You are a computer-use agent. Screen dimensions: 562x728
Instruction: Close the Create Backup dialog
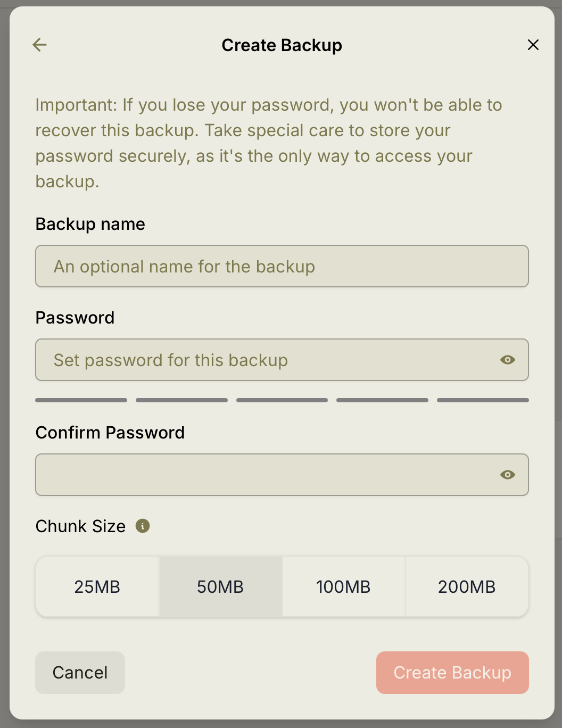(x=533, y=45)
